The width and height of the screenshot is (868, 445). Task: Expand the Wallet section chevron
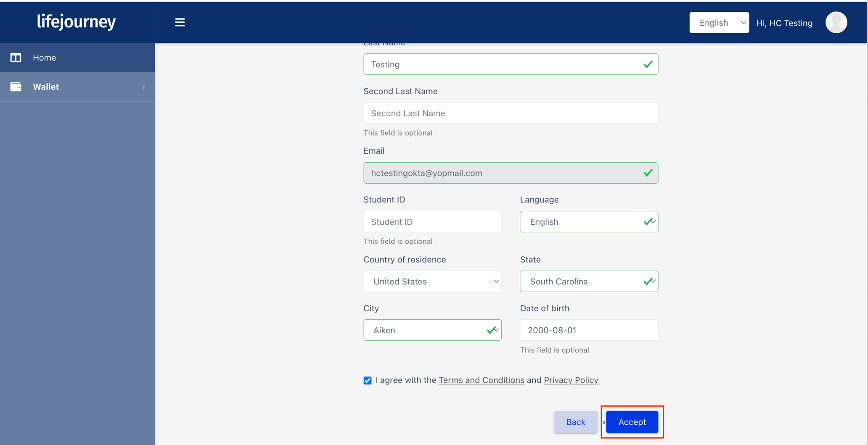144,87
